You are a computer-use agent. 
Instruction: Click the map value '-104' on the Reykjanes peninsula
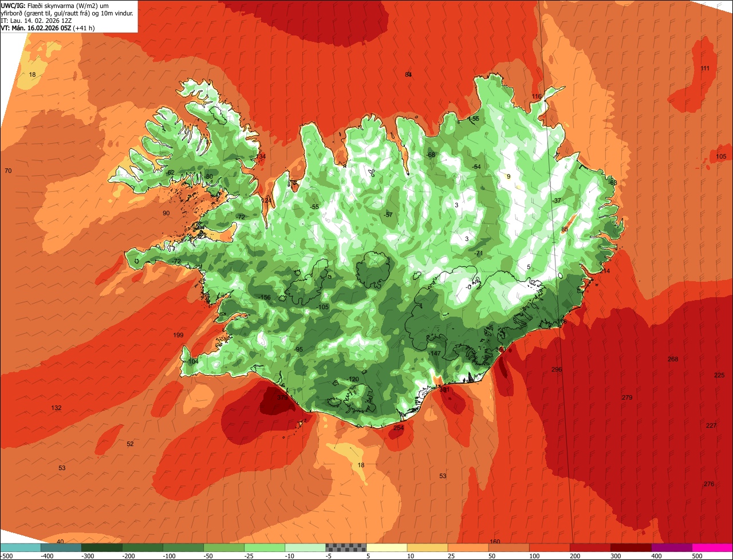192,361
